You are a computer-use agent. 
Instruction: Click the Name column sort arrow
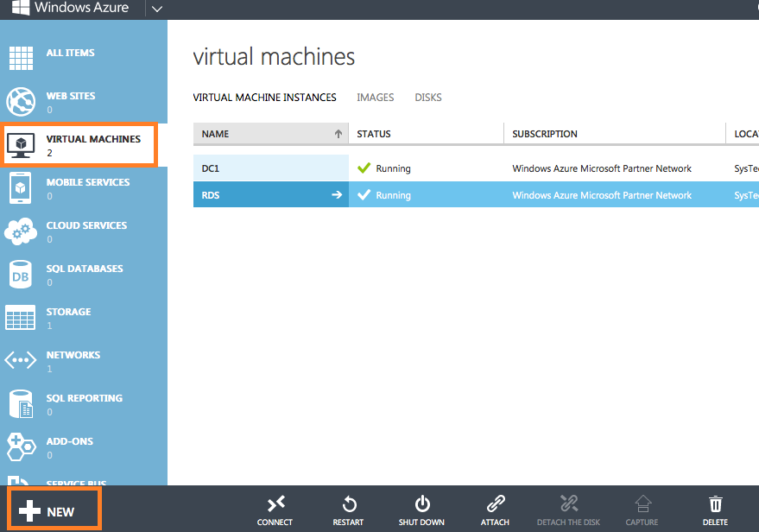pyautogui.click(x=338, y=134)
